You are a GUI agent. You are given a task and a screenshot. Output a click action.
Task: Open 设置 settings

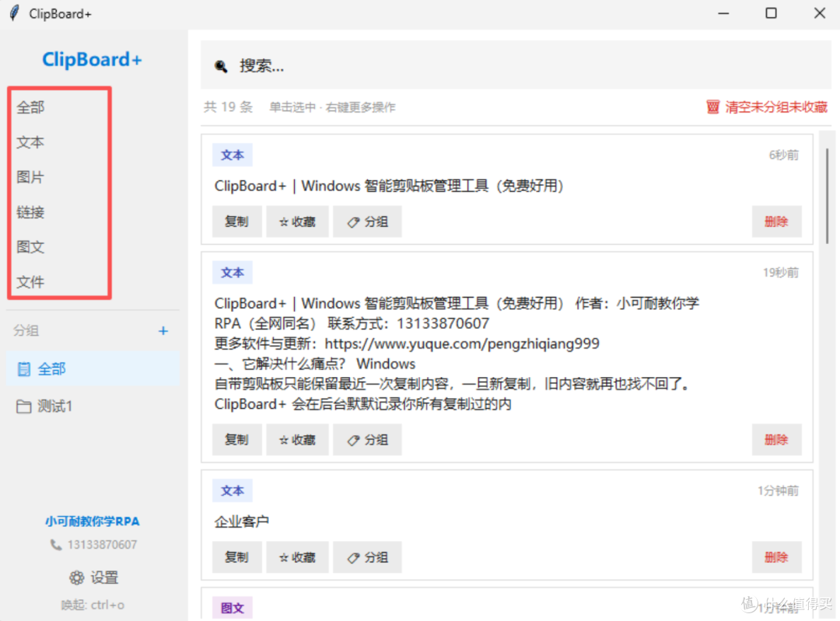[x=94, y=577]
